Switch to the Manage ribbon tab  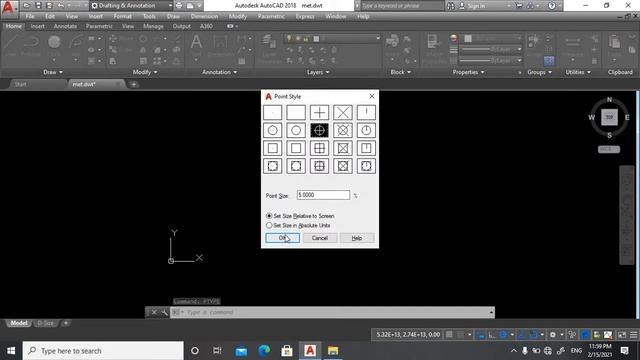click(153, 26)
